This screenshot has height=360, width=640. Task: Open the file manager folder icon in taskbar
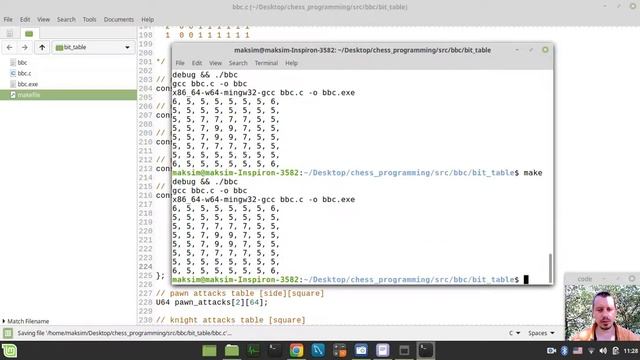pyautogui.click(x=231, y=350)
